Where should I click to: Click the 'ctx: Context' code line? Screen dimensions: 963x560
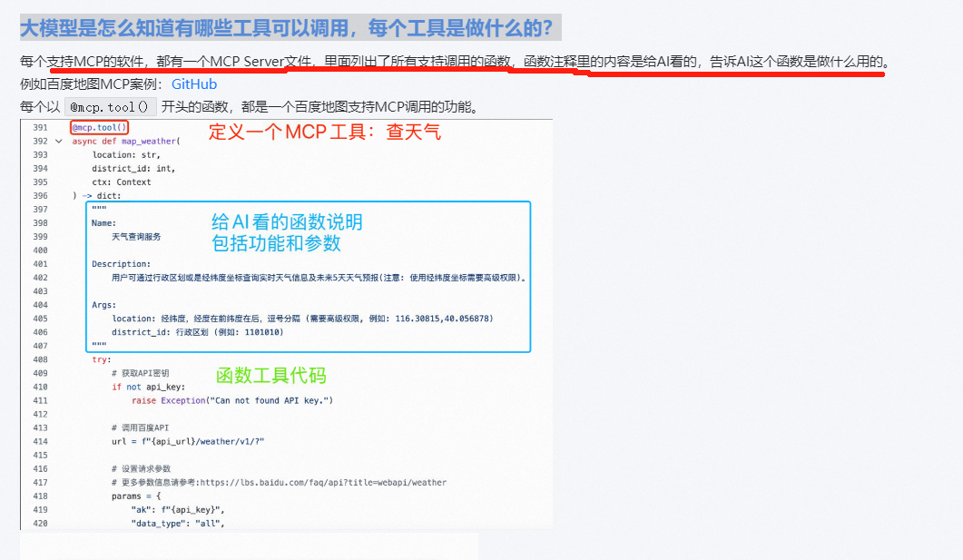pyautogui.click(x=122, y=182)
